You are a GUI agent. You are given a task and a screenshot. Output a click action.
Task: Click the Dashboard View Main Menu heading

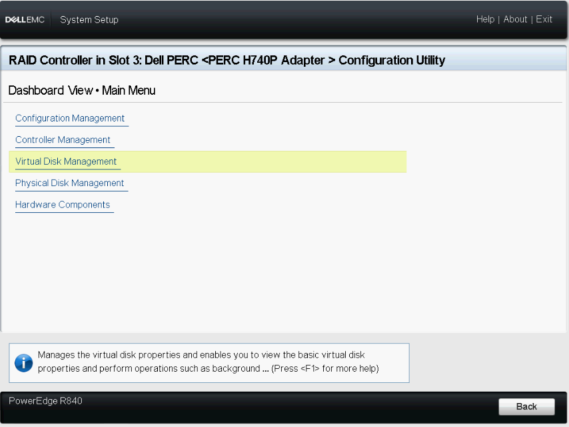pos(82,90)
